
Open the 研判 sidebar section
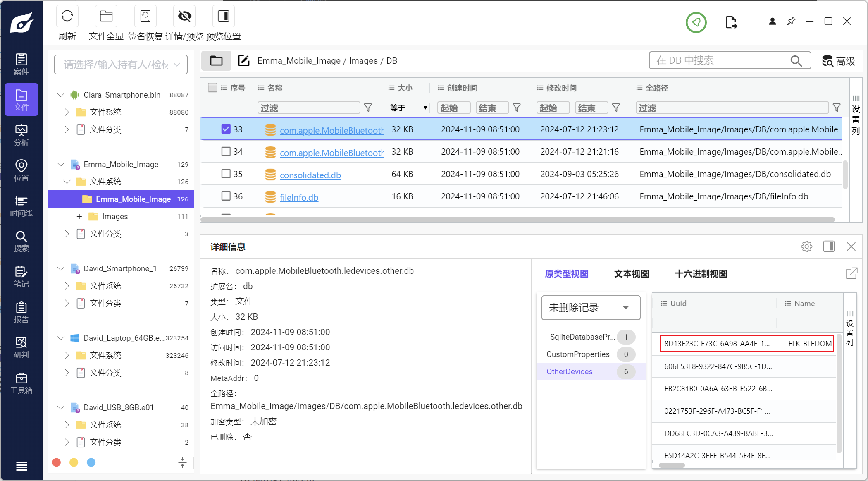(x=21, y=347)
